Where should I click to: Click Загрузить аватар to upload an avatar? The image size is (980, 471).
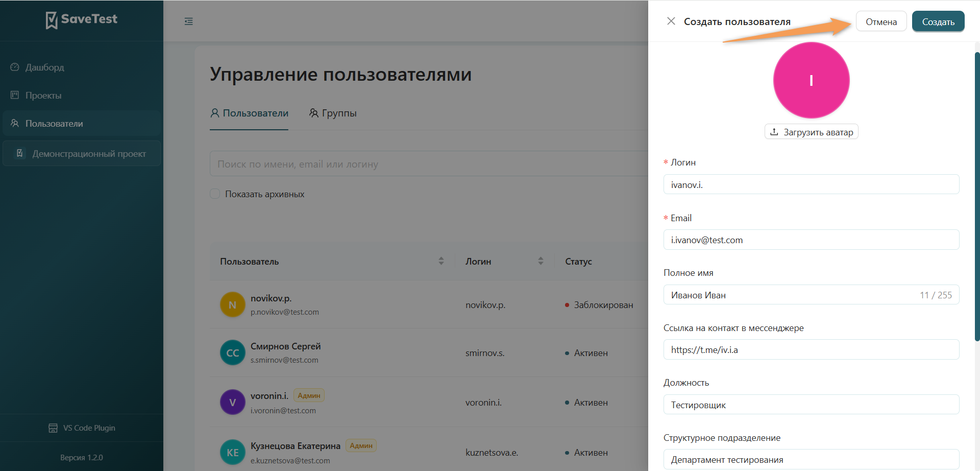pos(811,131)
